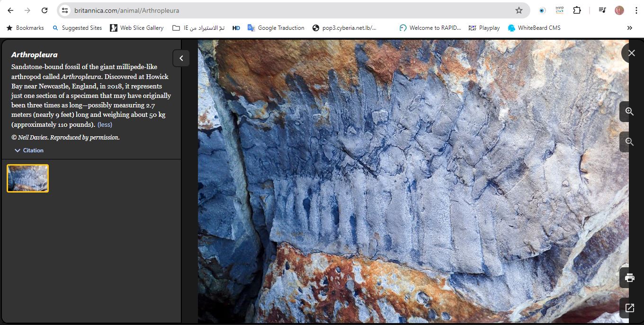The width and height of the screenshot is (644, 325).
Task: Open the Bookmarks folder
Action: pyautogui.click(x=25, y=28)
